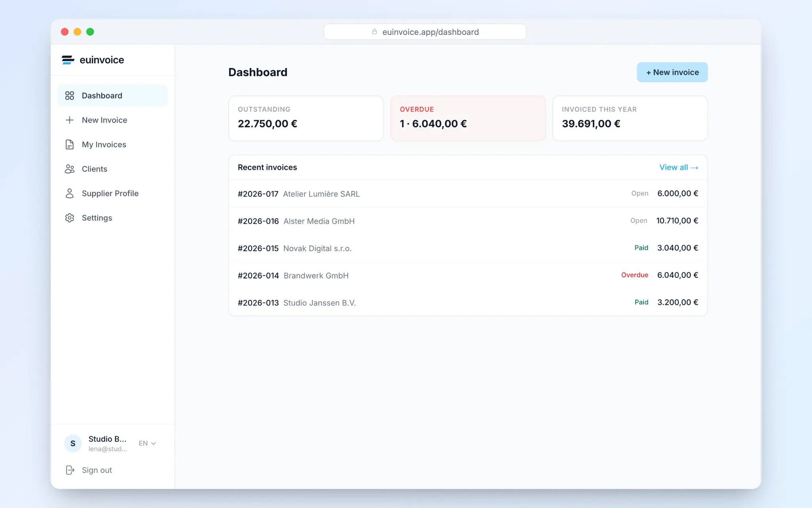
Task: Click client name Alster Media GmbH
Action: [x=319, y=221]
